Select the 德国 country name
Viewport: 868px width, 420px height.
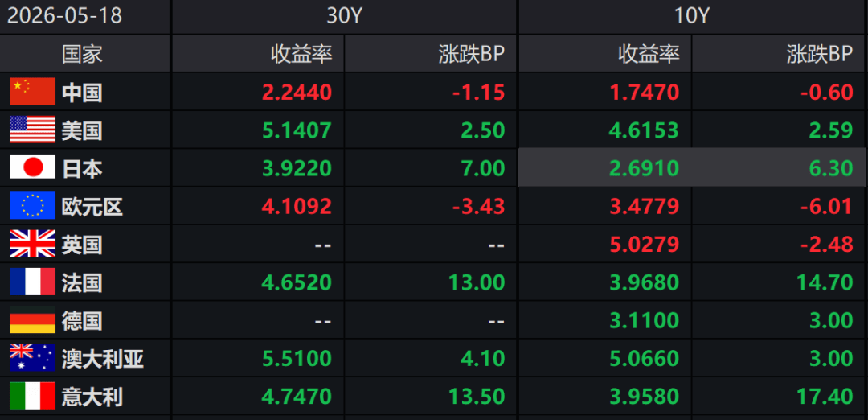coord(82,321)
